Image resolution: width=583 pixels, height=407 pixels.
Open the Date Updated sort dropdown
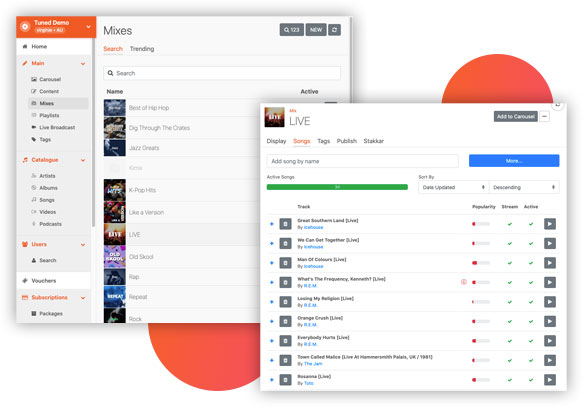point(454,187)
